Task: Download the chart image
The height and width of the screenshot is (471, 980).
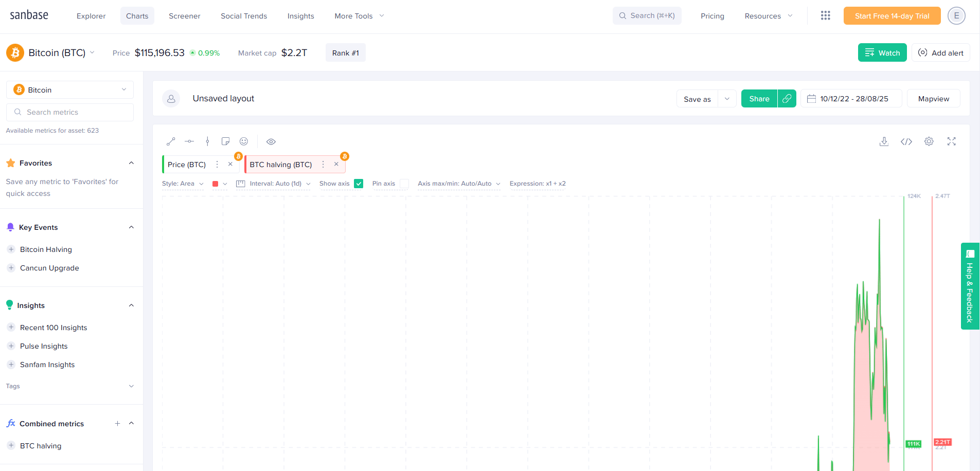Action: point(884,141)
